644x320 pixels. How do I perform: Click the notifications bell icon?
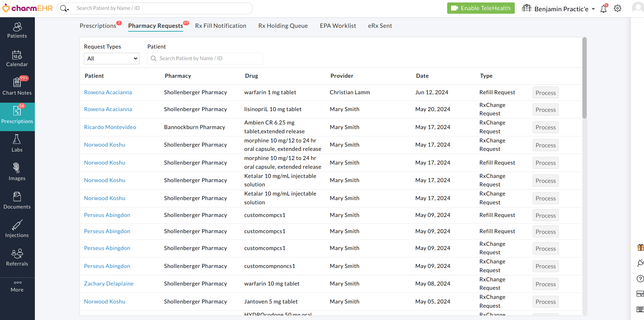(x=604, y=8)
